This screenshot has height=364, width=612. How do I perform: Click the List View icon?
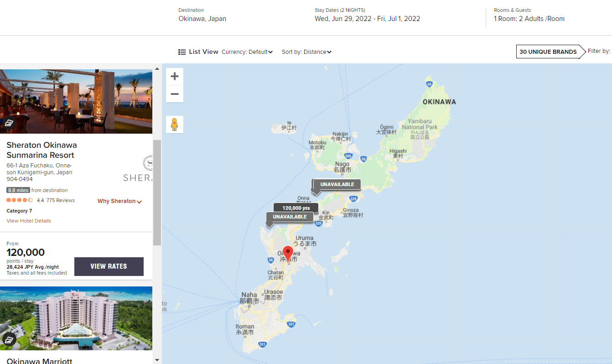pyautogui.click(x=182, y=52)
